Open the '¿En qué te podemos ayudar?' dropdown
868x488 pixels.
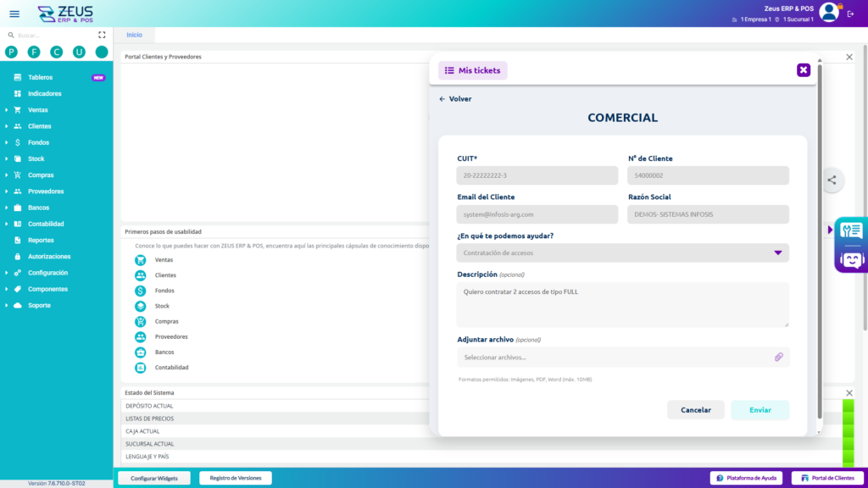(623, 252)
